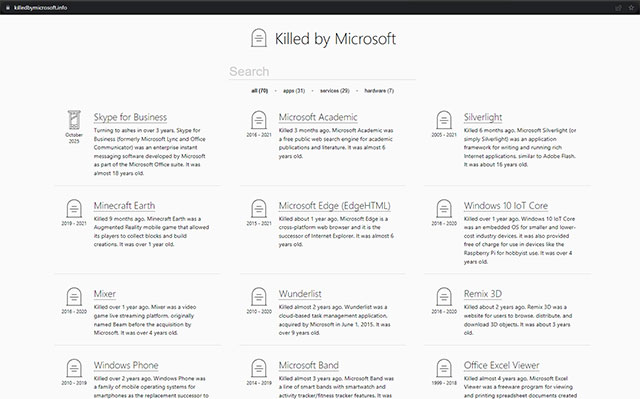Open the Windows Phone link

(126, 365)
